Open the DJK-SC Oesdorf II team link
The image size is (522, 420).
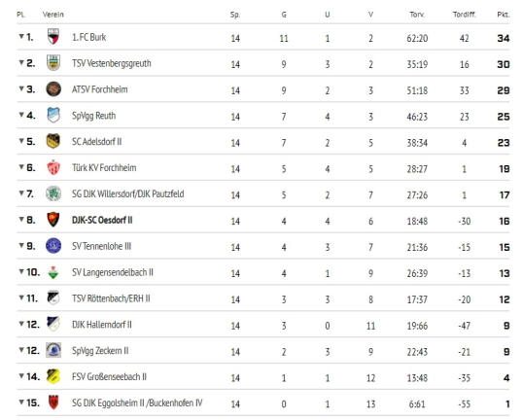tap(102, 220)
